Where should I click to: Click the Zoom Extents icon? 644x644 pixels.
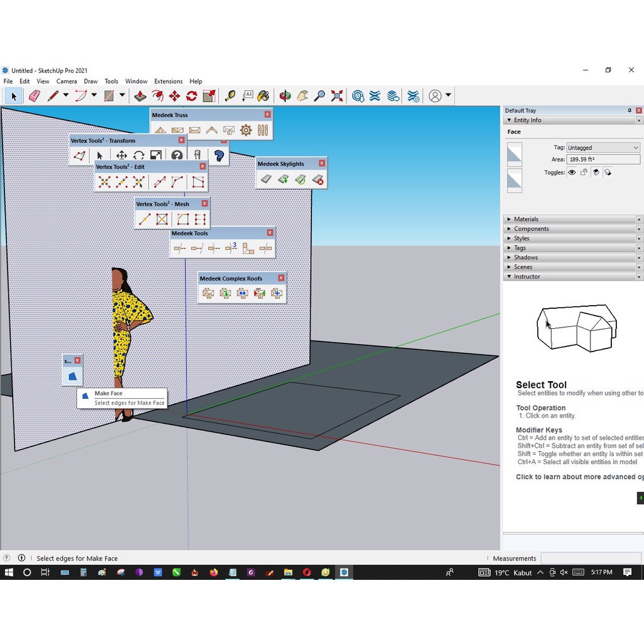coord(336,96)
